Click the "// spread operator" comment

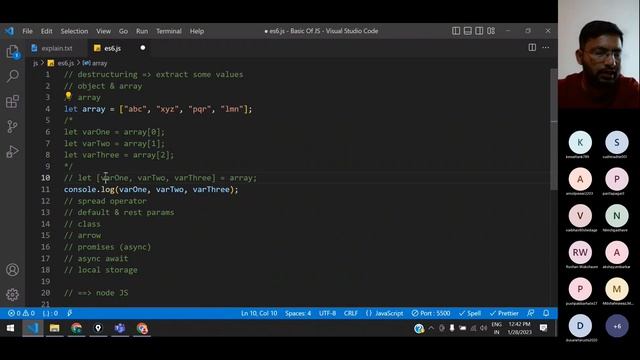(105, 201)
